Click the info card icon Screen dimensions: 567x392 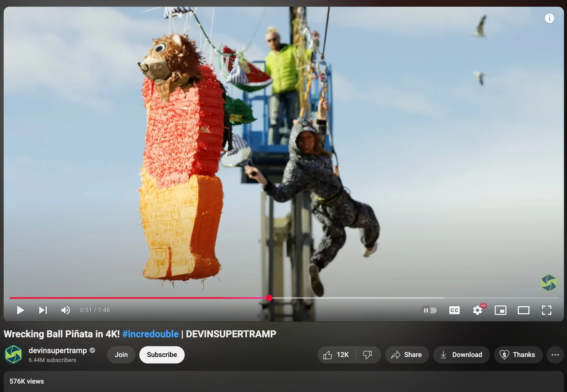(x=549, y=18)
